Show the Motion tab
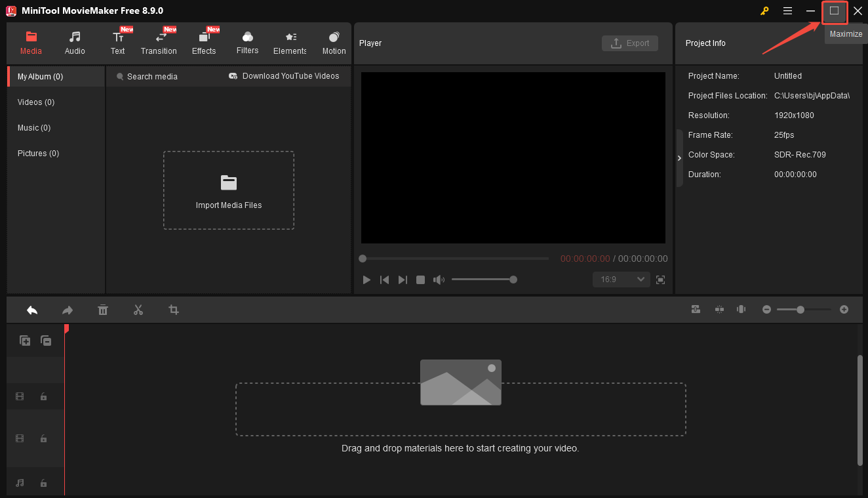 334,43
